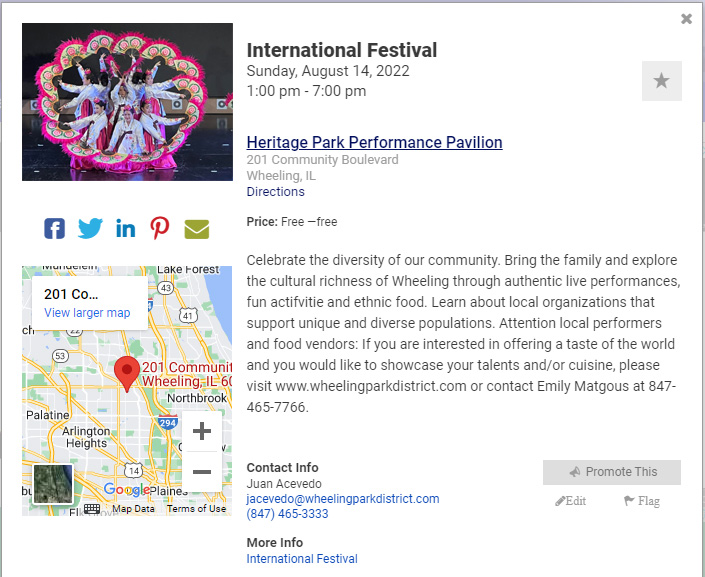
Task: Call contact phone (847) 465-3333
Action: (x=287, y=514)
